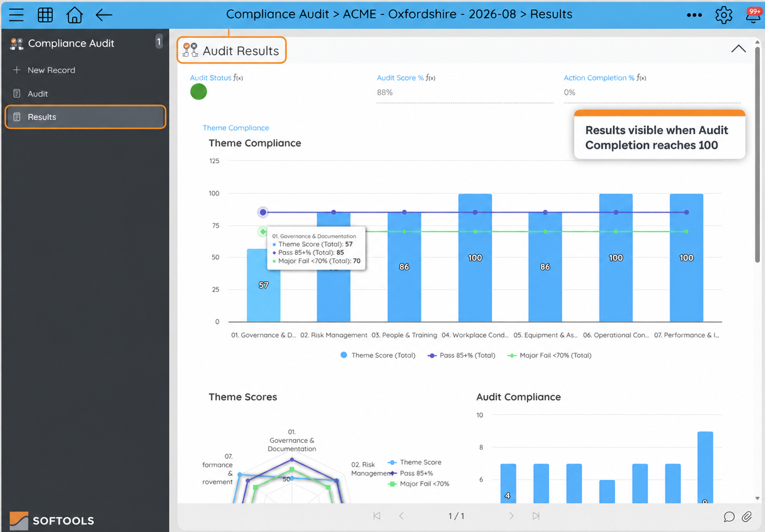This screenshot has width=765, height=532.
Task: Open notifications bell with 99+ badge
Action: coord(753,15)
